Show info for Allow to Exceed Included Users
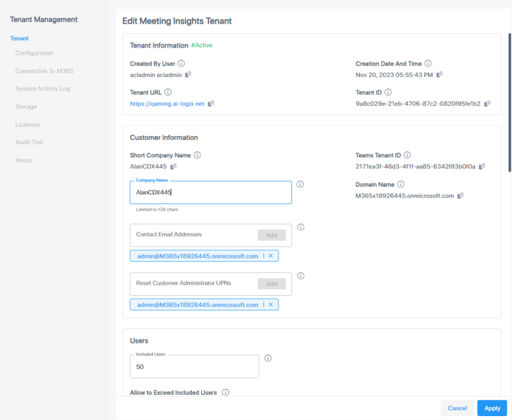 coord(226,393)
